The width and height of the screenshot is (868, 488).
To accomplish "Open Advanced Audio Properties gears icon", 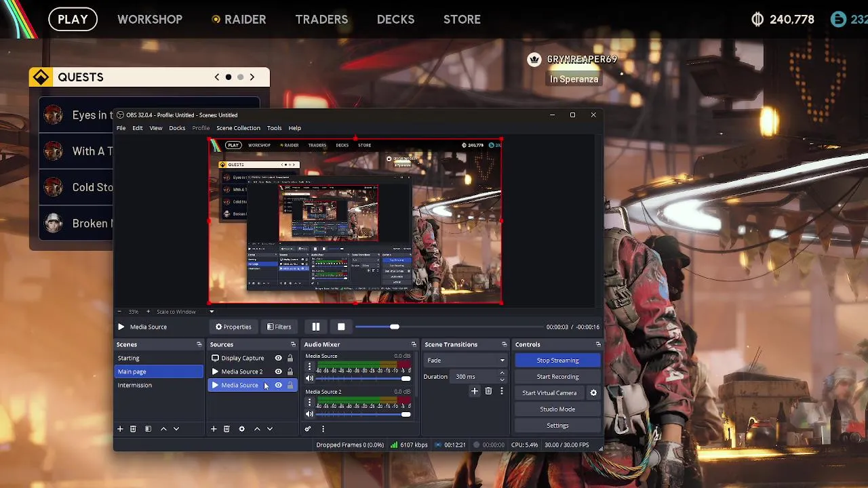I will [x=308, y=429].
